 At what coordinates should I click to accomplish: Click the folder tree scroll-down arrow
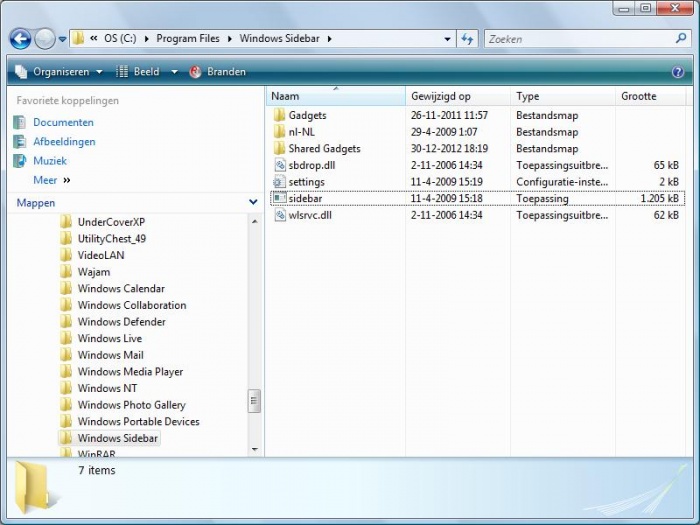click(x=254, y=449)
